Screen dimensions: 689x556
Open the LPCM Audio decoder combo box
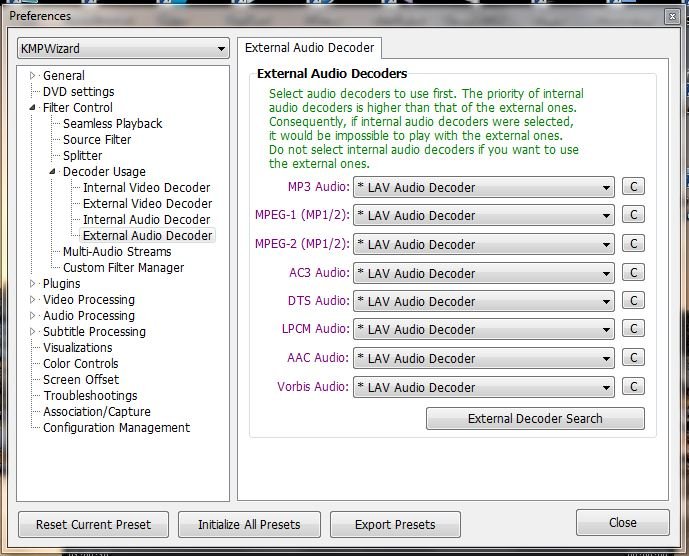pos(484,329)
